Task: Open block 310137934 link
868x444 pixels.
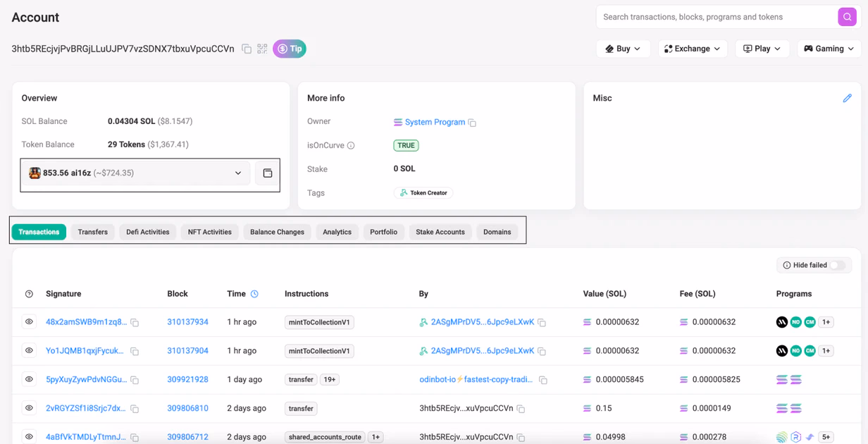Action: [x=187, y=322]
